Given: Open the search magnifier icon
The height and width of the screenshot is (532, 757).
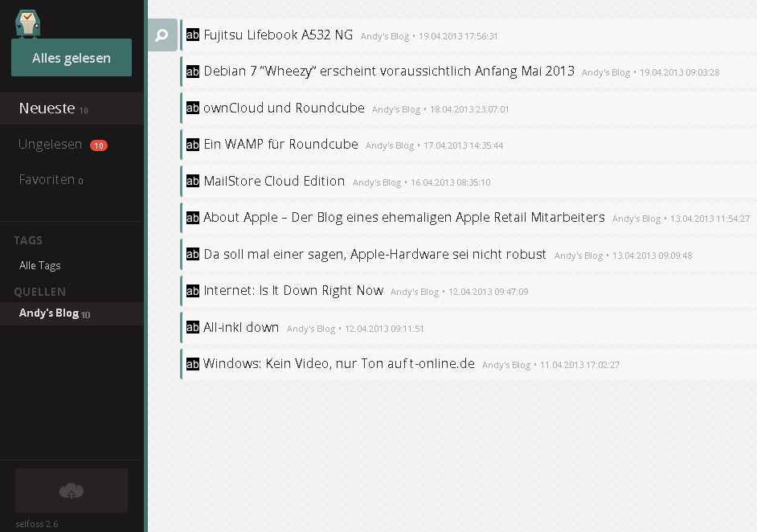Looking at the screenshot, I should click(162, 35).
